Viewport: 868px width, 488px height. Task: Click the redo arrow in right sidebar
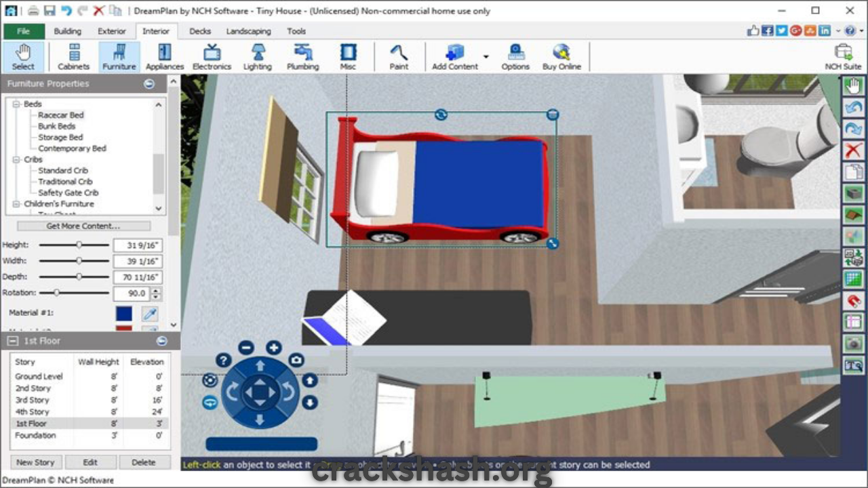tap(853, 129)
